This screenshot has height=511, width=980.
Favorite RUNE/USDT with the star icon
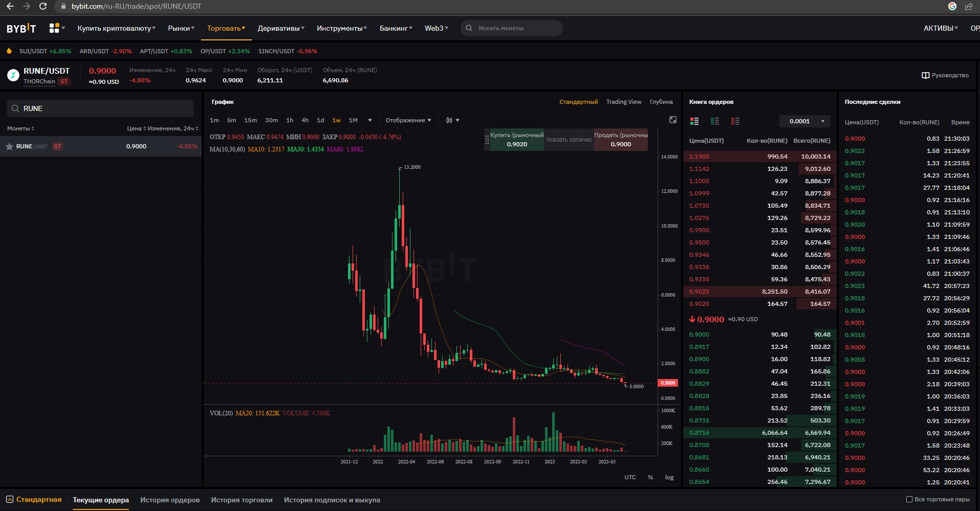[9, 146]
